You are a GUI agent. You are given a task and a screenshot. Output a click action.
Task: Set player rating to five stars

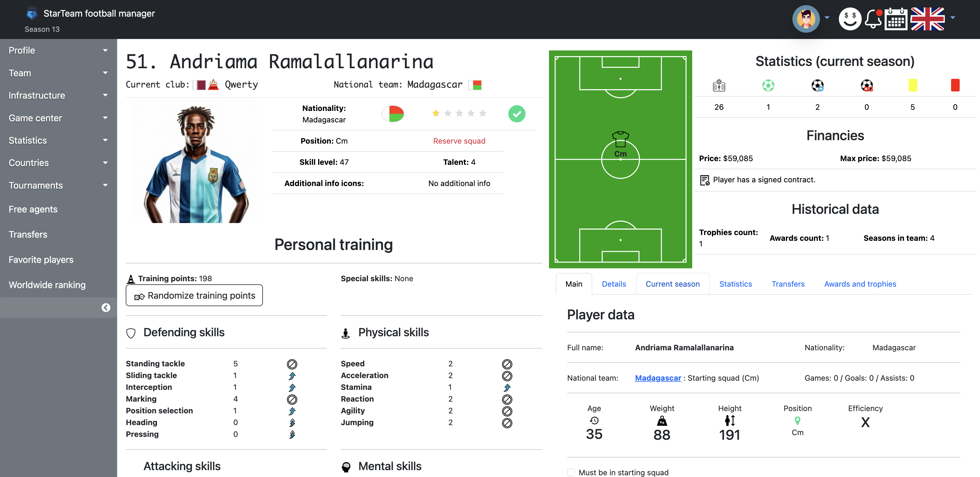482,113
